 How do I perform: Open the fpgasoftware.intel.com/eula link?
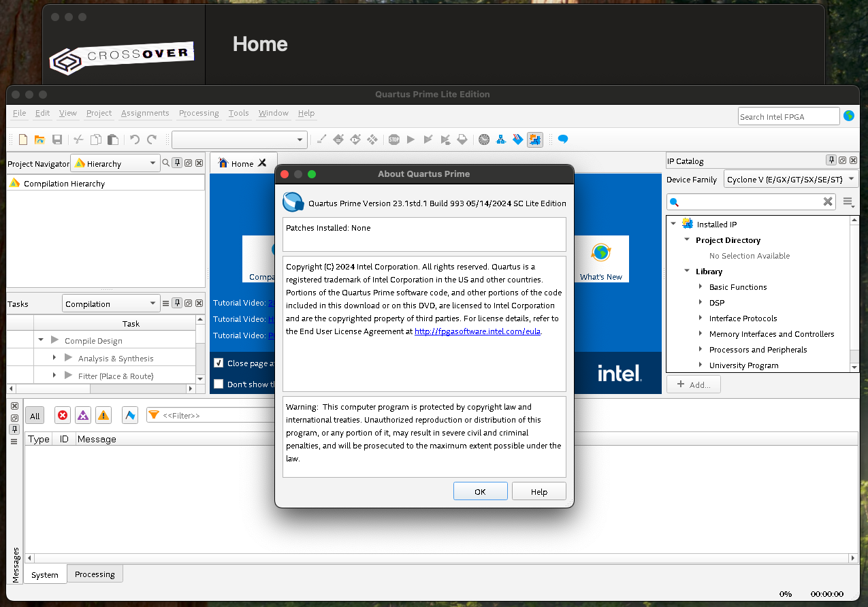coord(477,331)
